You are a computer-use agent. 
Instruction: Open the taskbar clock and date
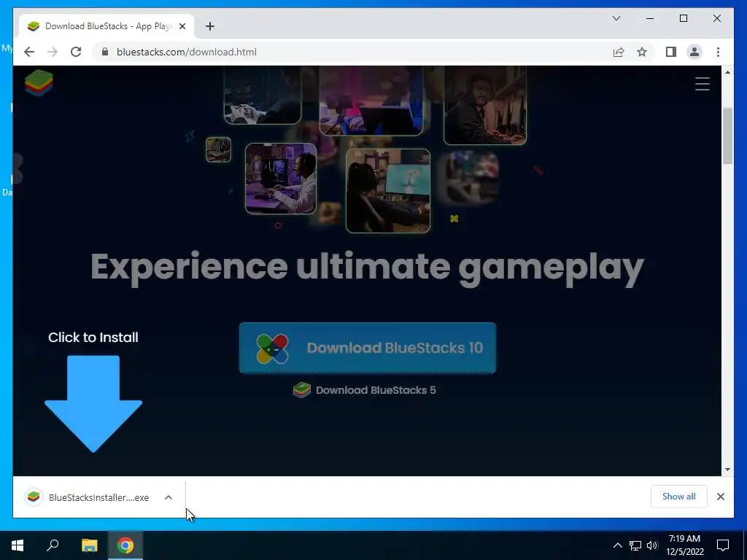[684, 545]
